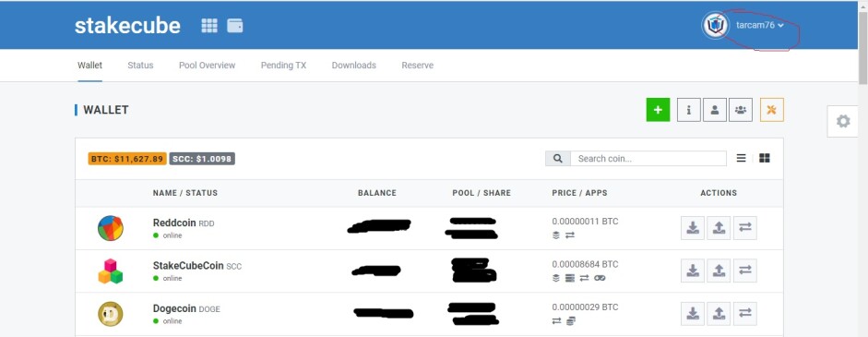Switch to the Status tab
868x337 pixels.
click(x=140, y=66)
